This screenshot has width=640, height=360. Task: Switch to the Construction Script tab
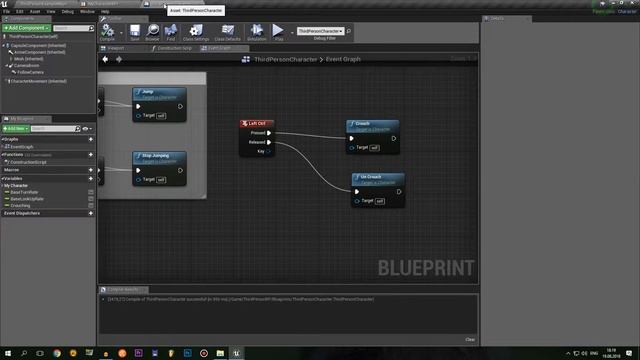coord(173,48)
